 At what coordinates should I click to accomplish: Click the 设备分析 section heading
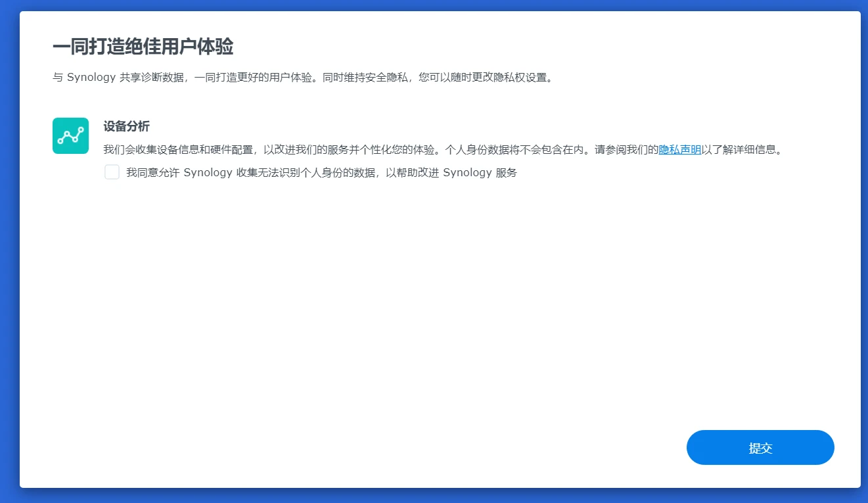pyautogui.click(x=126, y=126)
